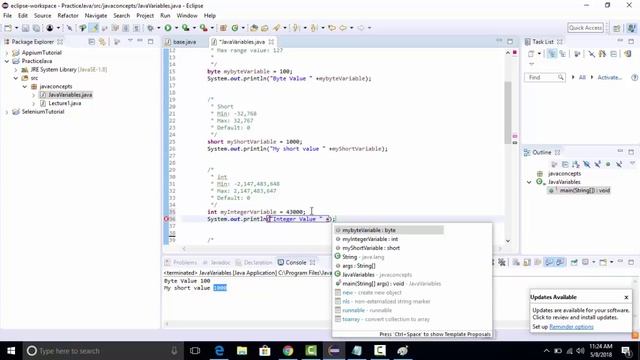Click the Clear Console icon
Image resolution: width=640 pixels, height=360 pixels.
click(516, 262)
